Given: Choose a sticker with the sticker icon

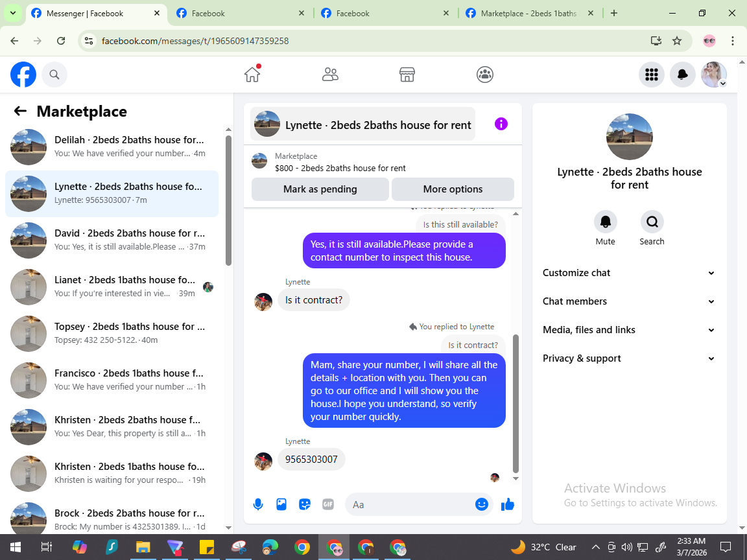Looking at the screenshot, I should pyautogui.click(x=304, y=504).
